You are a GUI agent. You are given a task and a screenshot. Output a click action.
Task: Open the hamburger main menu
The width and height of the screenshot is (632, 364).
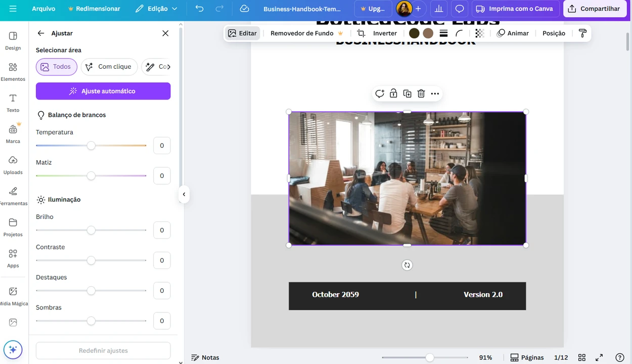coord(13,9)
